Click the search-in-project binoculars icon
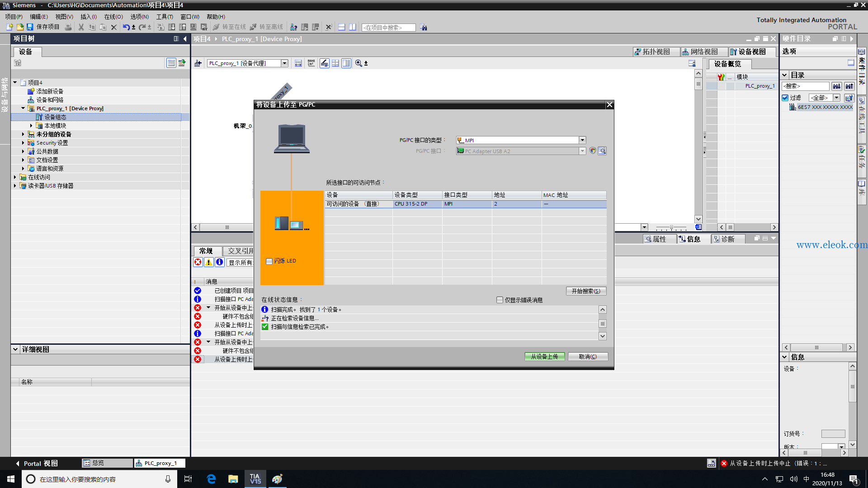 (x=424, y=28)
